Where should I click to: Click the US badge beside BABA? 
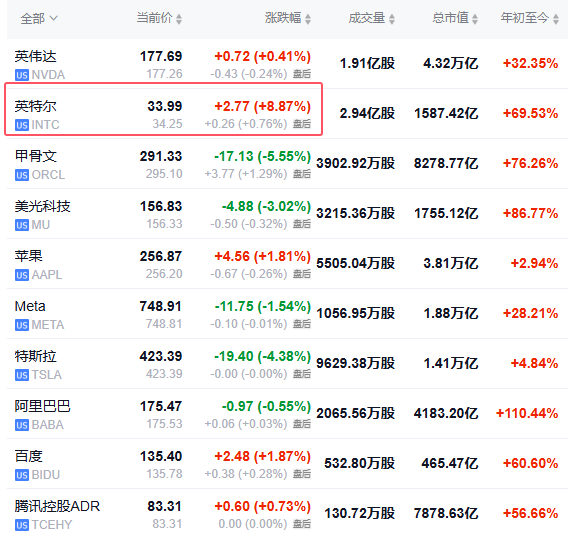click(22, 425)
